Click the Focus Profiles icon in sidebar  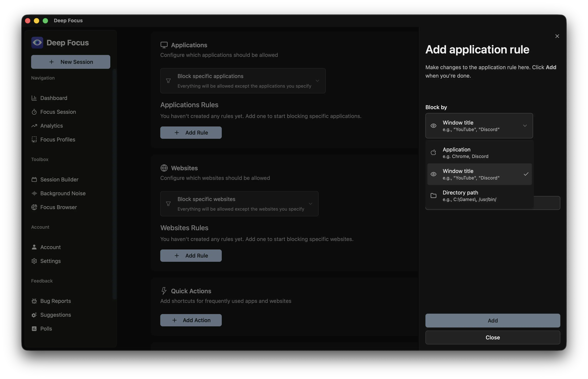[34, 139]
